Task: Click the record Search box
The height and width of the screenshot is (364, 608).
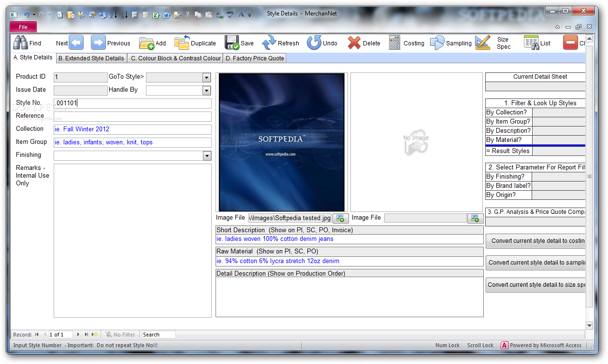Action: coord(158,335)
